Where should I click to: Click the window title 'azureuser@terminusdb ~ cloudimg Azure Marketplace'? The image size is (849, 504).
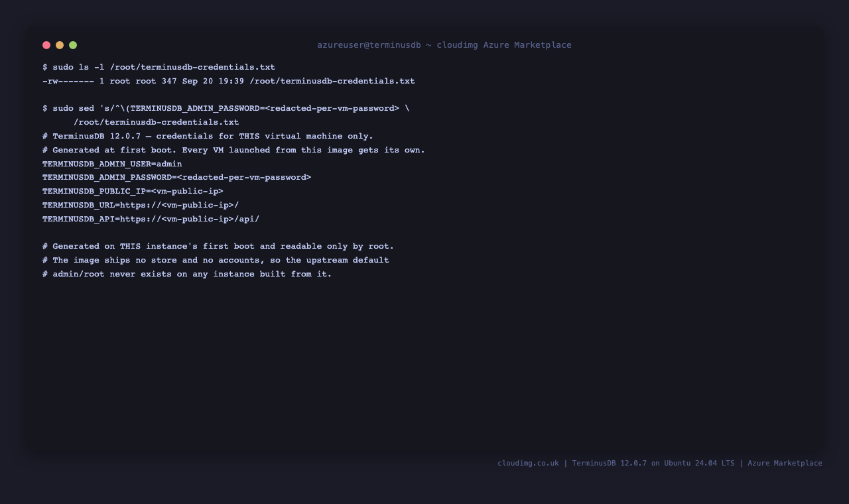coord(444,45)
